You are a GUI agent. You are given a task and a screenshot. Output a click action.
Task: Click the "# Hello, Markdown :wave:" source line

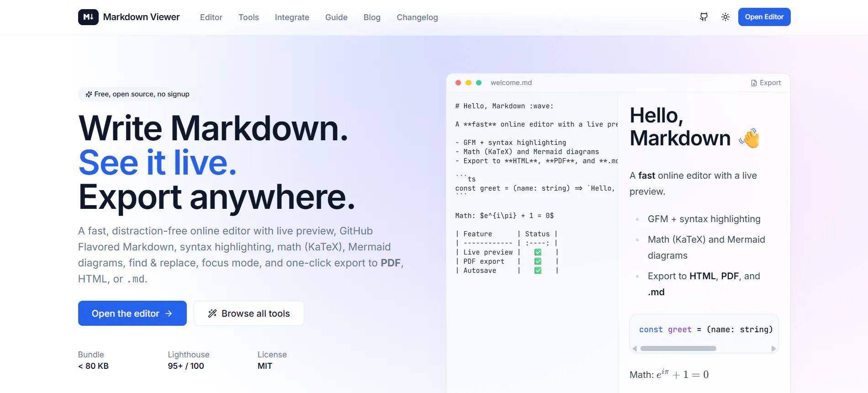coord(504,106)
